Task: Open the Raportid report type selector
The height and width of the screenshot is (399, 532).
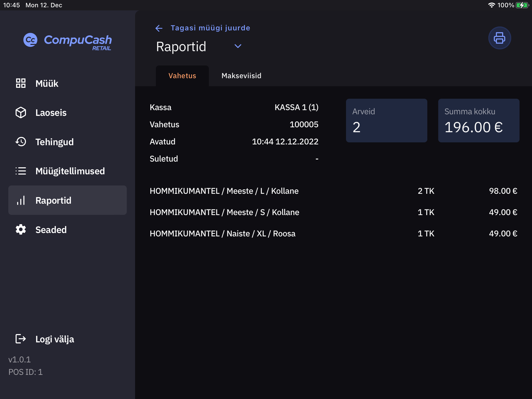Action: point(181,47)
